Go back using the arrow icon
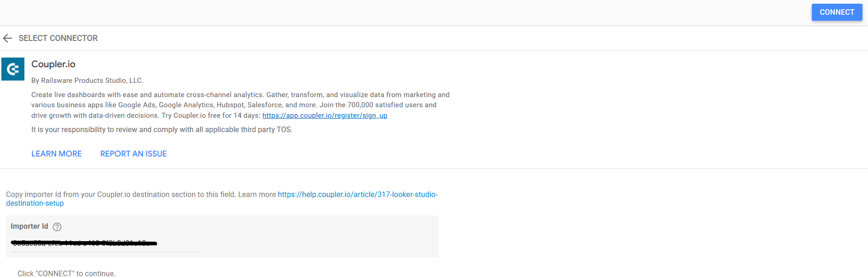Image resolution: width=868 pixels, height=278 pixels. pos(7,38)
